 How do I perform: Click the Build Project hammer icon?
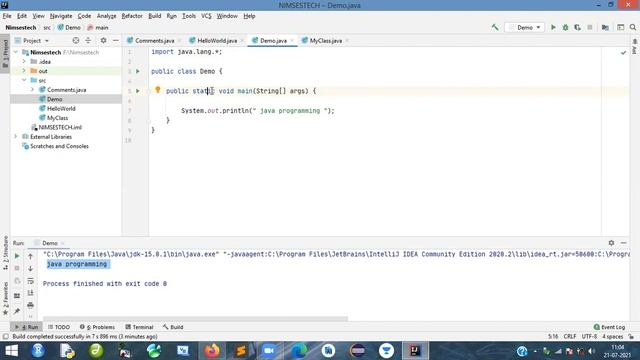pos(495,27)
